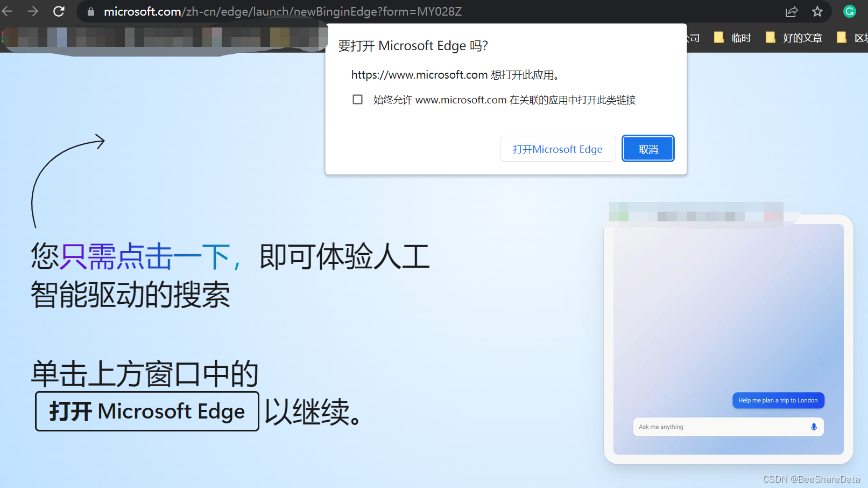This screenshot has width=868, height=488.
Task: Reload the page with the refresh icon
Action: (59, 11)
